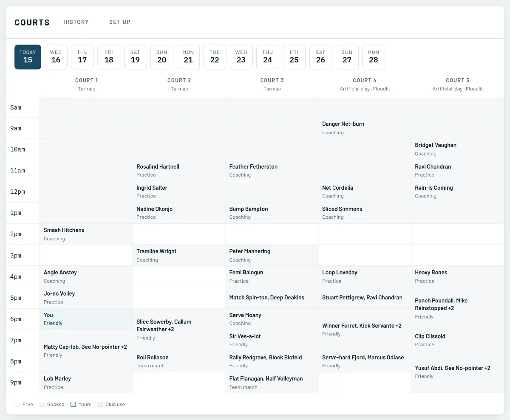Open Rain-is Coming coaching slot
Screen dimensions: 510x420
(458, 192)
